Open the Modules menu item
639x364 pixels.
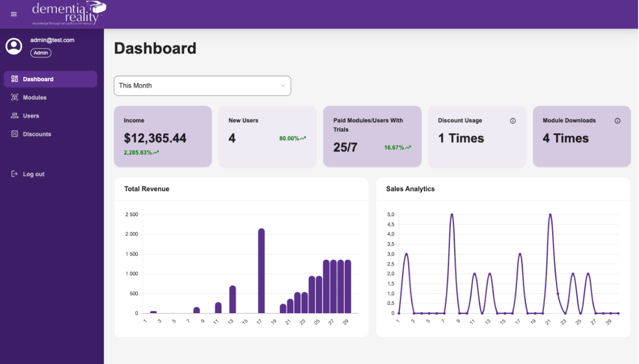pos(35,98)
